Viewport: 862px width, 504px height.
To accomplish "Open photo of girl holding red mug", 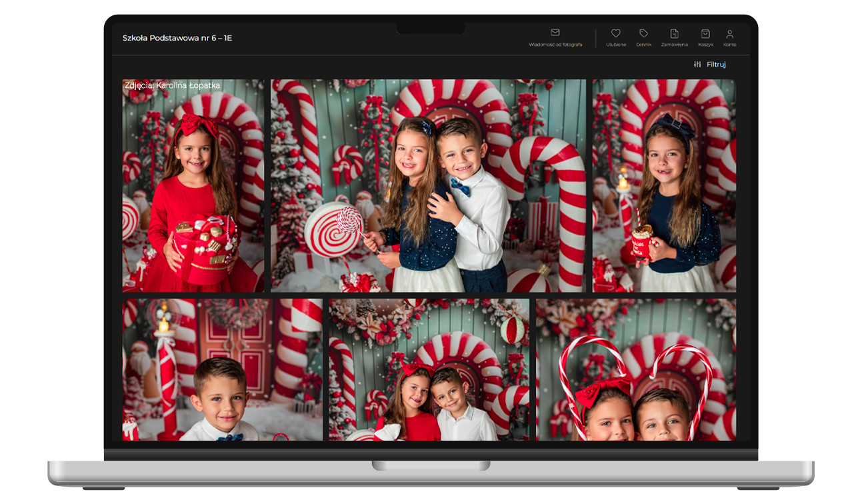I will point(665,186).
